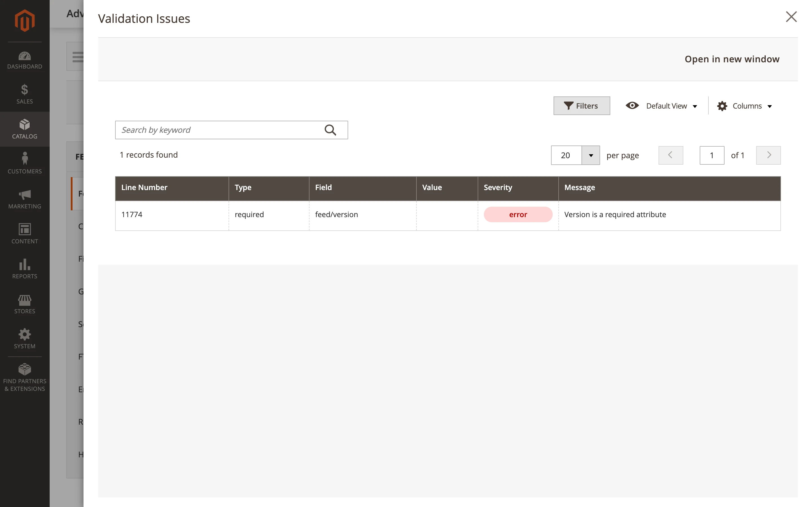
Task: Open the Marketing megaphone icon
Action: point(25,199)
